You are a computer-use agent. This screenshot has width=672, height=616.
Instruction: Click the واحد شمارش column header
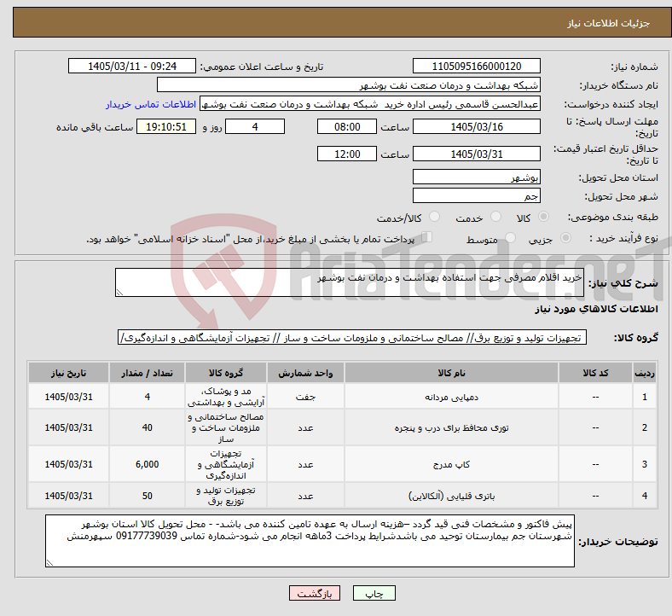[305, 373]
